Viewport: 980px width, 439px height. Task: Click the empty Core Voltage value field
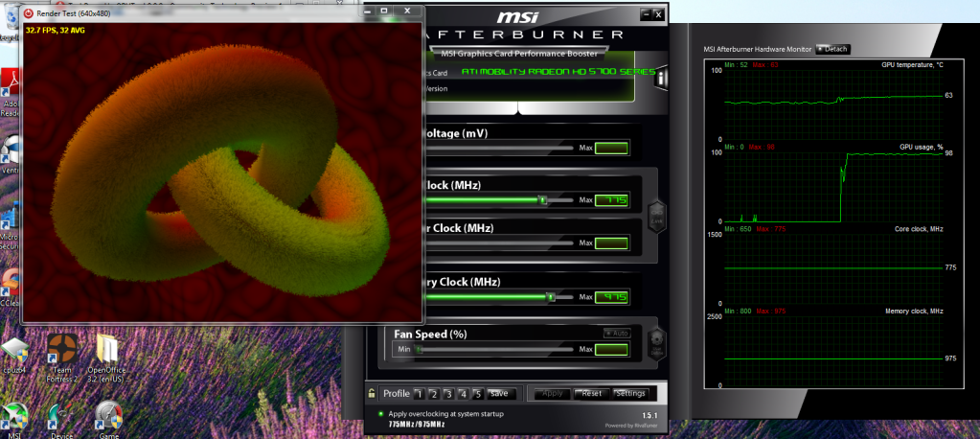(x=610, y=149)
